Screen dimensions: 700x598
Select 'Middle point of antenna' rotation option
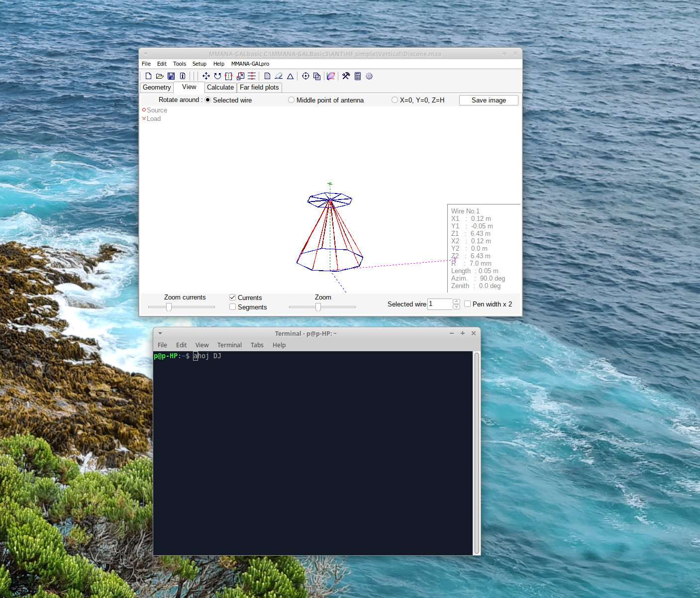(326, 100)
